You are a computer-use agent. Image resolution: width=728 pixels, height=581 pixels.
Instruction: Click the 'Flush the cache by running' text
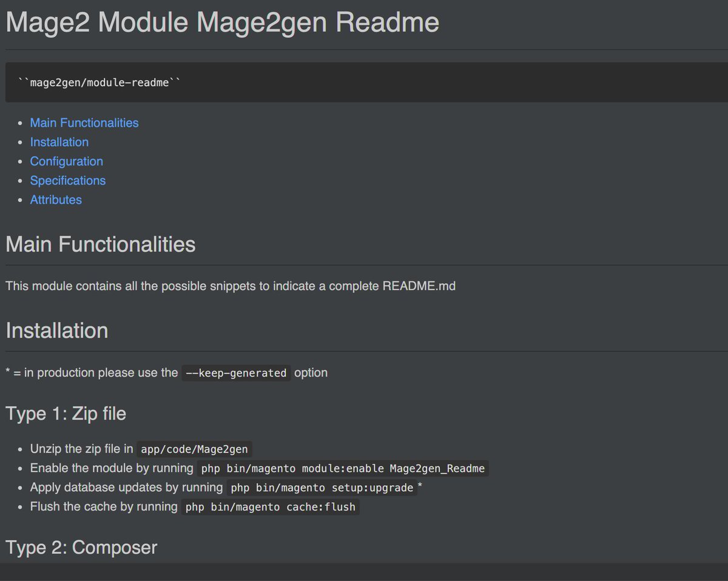104,507
